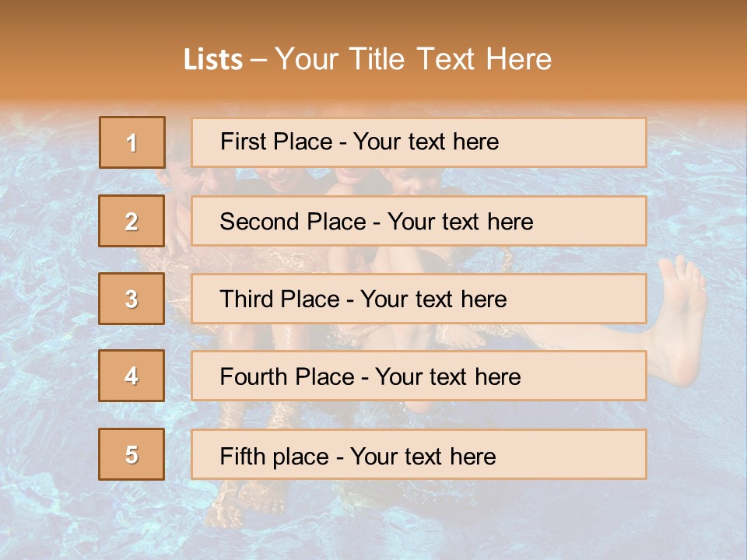Image resolution: width=747 pixels, height=560 pixels.
Task: Click the Fourth Place text box
Action: click(x=419, y=376)
